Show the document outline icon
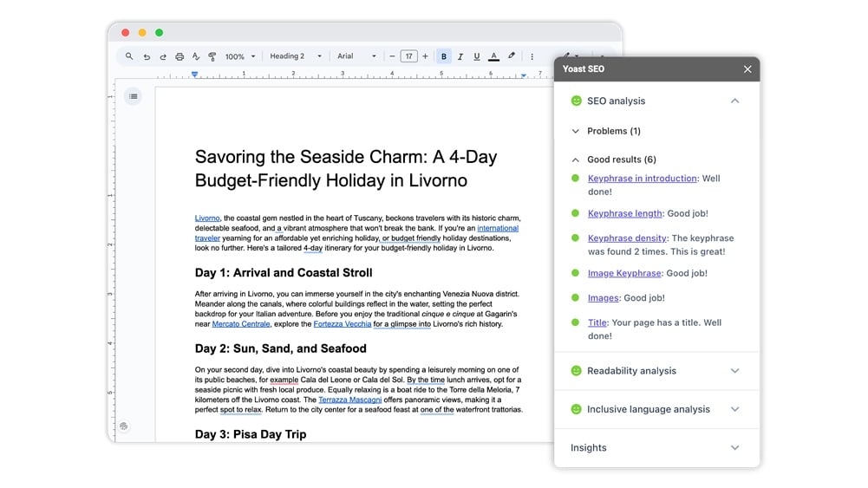This screenshot has height=488, width=868. tap(133, 96)
